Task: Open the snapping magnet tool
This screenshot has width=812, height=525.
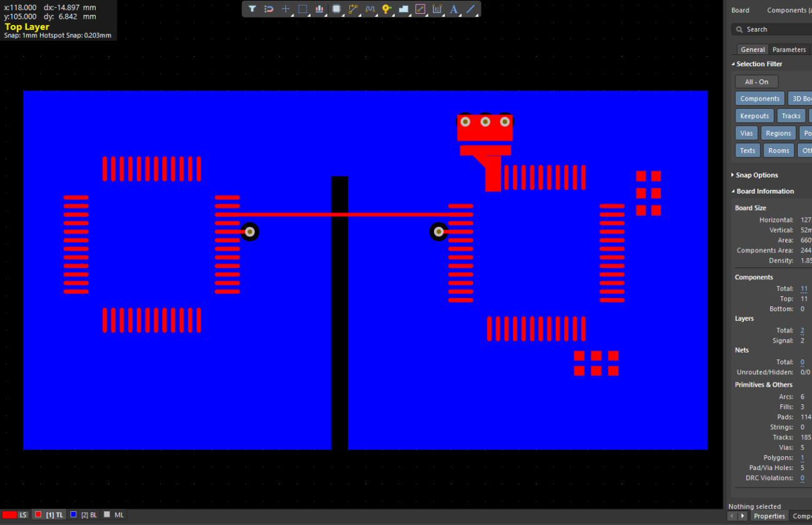Action: point(269,9)
